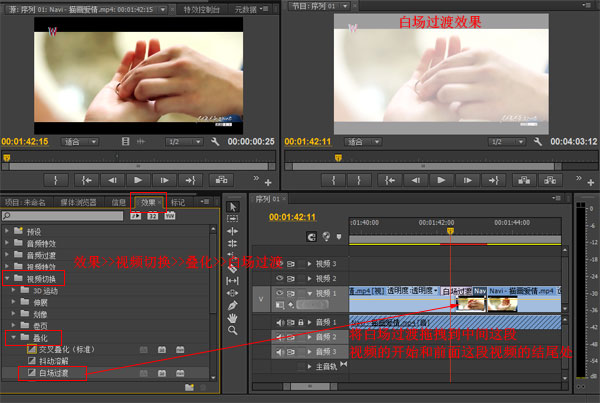Switch to 元数据 tab
This screenshot has width=600, height=403.
point(246,10)
